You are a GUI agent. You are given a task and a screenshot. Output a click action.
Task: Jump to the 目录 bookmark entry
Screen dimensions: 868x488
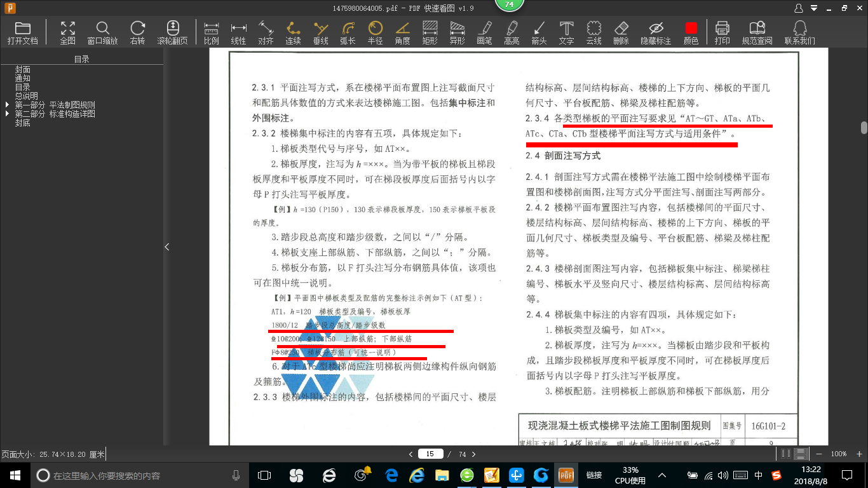(23, 87)
